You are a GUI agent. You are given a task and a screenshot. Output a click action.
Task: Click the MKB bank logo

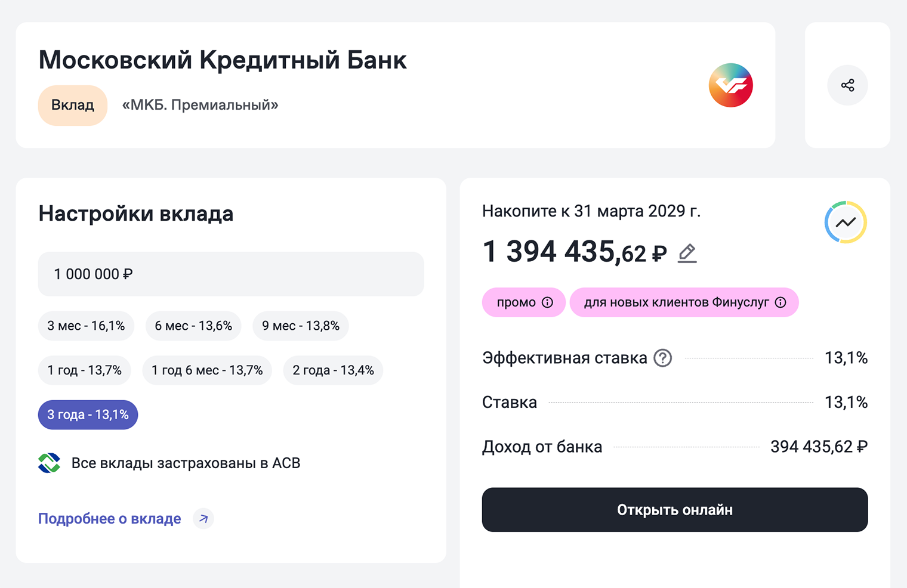(730, 85)
